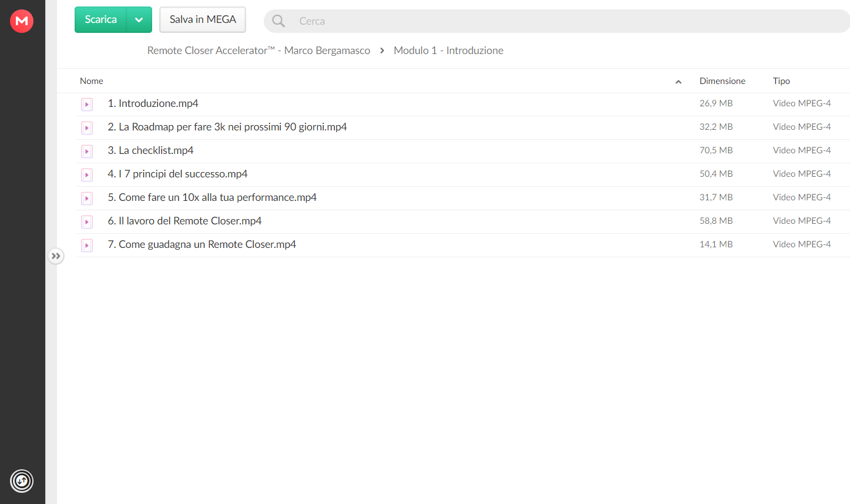Click the 50,4 MB size value

[716, 174]
